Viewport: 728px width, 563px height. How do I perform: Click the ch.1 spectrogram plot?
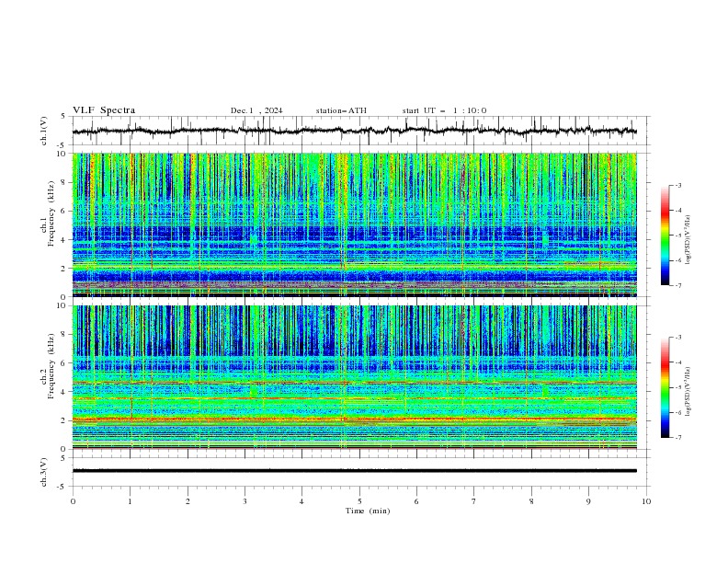click(355, 224)
